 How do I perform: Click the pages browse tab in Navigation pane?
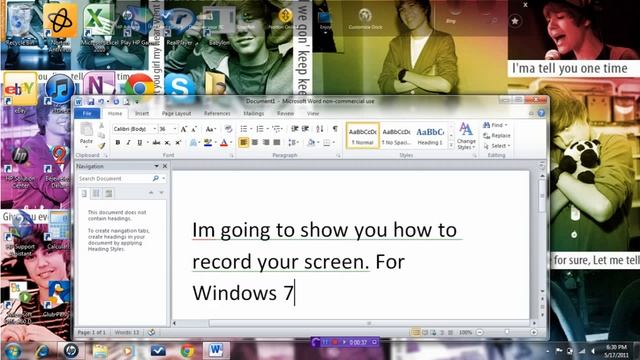click(96, 194)
